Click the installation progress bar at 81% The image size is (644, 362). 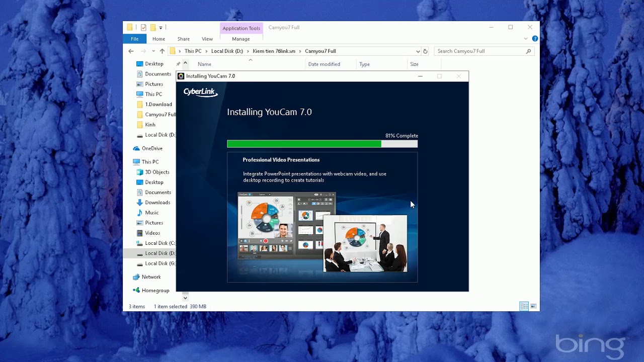(x=322, y=144)
